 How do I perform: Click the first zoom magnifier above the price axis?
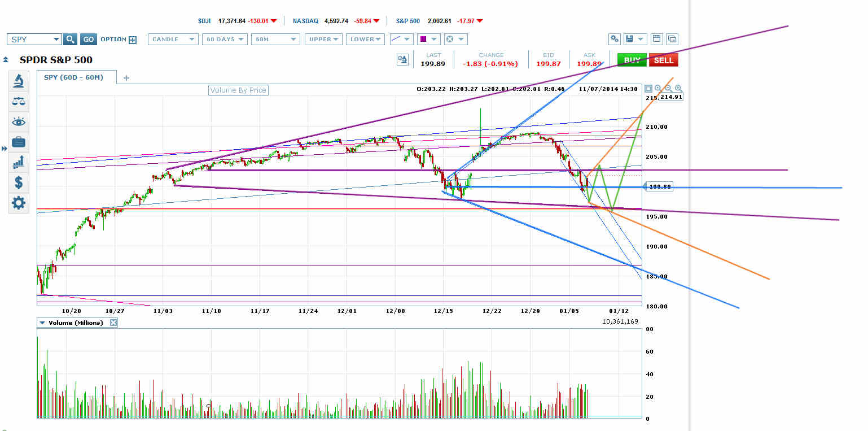pyautogui.click(x=658, y=89)
